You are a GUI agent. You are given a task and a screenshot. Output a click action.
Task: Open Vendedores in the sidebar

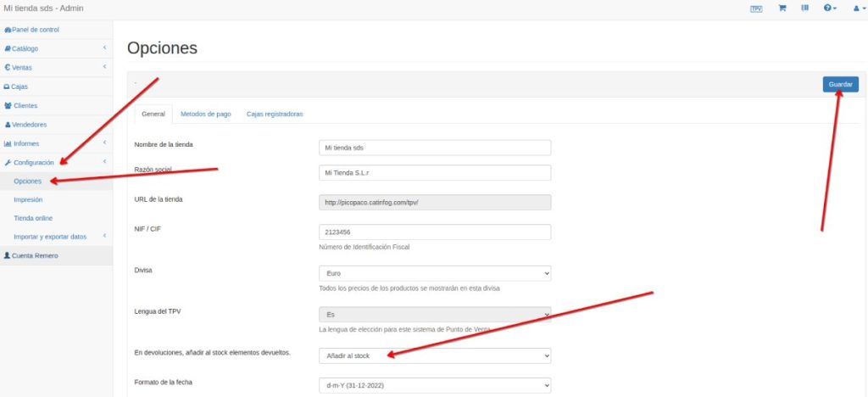(x=29, y=125)
